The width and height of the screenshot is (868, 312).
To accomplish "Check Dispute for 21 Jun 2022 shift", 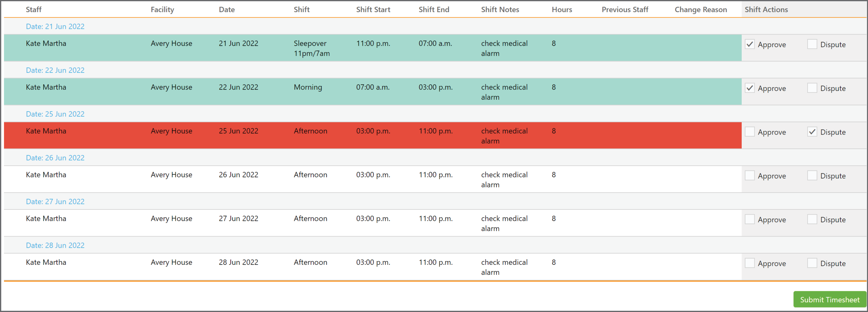I will click(x=812, y=44).
